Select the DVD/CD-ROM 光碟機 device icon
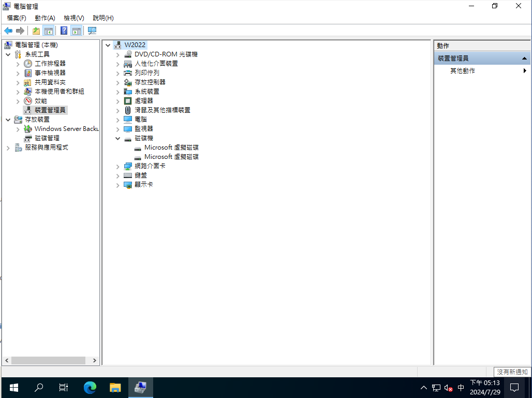The image size is (532, 398). [x=128, y=54]
